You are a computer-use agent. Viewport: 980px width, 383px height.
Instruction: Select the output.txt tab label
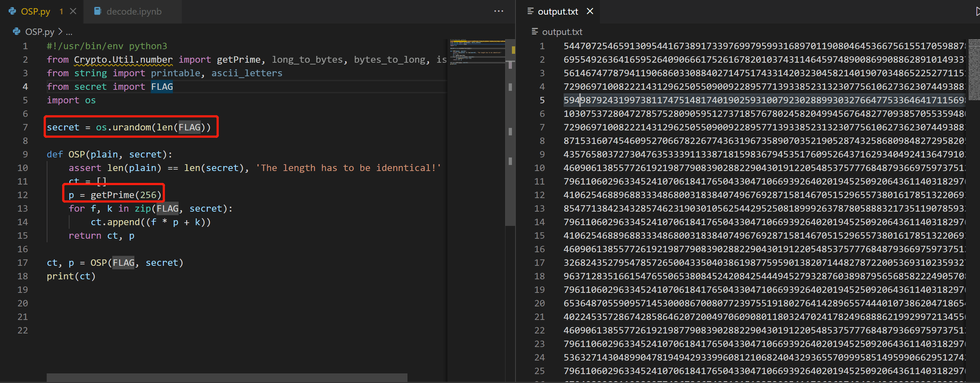coord(558,11)
